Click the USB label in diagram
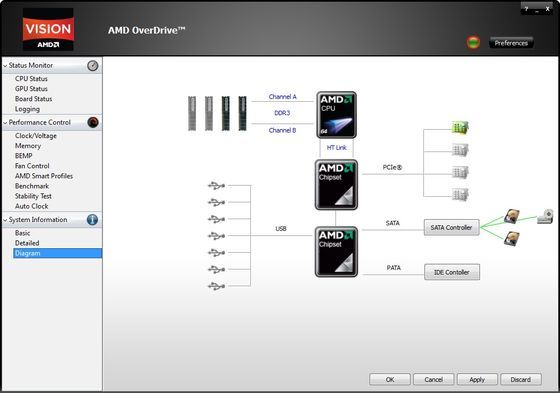The width and height of the screenshot is (560, 393). (x=281, y=228)
